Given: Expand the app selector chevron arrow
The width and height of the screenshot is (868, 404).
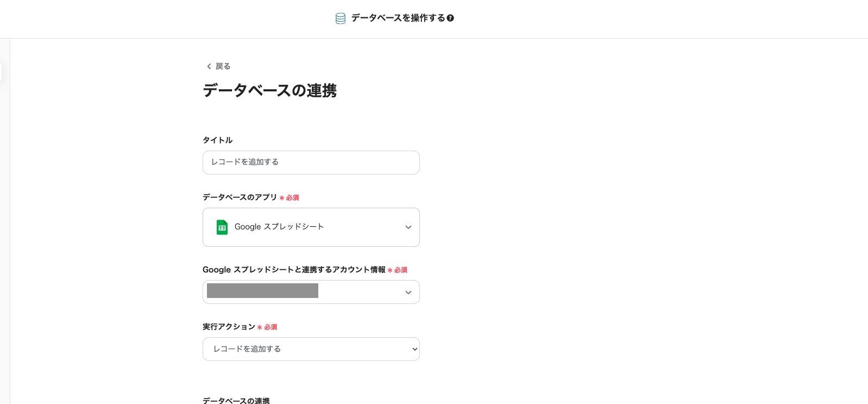Looking at the screenshot, I should click(408, 227).
